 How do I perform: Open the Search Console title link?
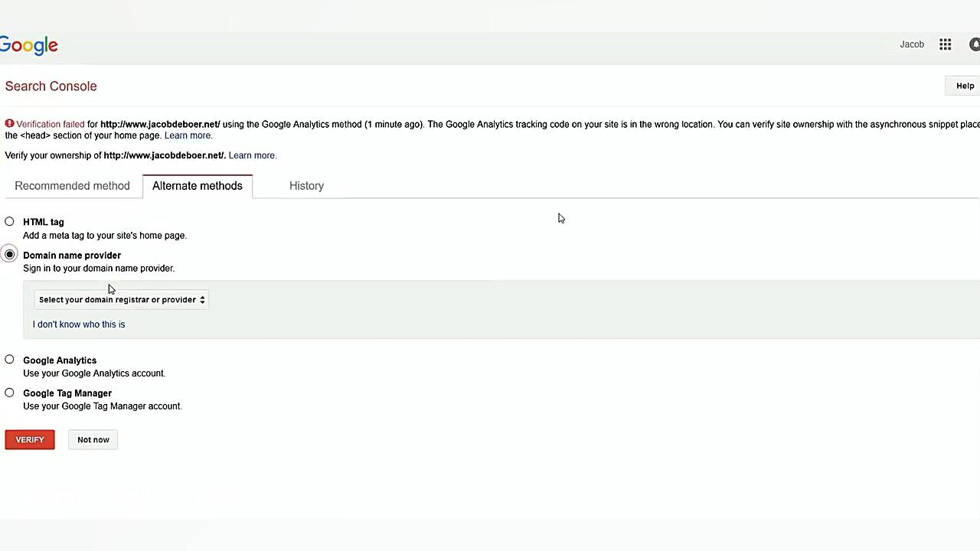(x=51, y=86)
